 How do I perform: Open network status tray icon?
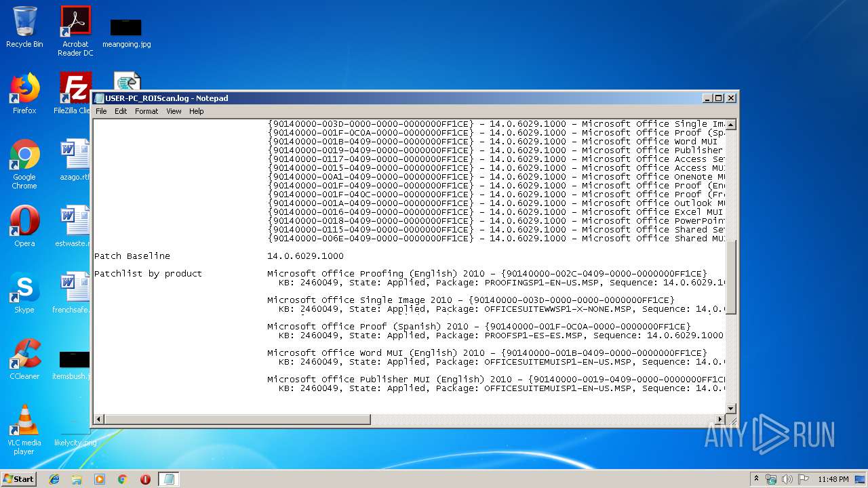click(x=771, y=479)
